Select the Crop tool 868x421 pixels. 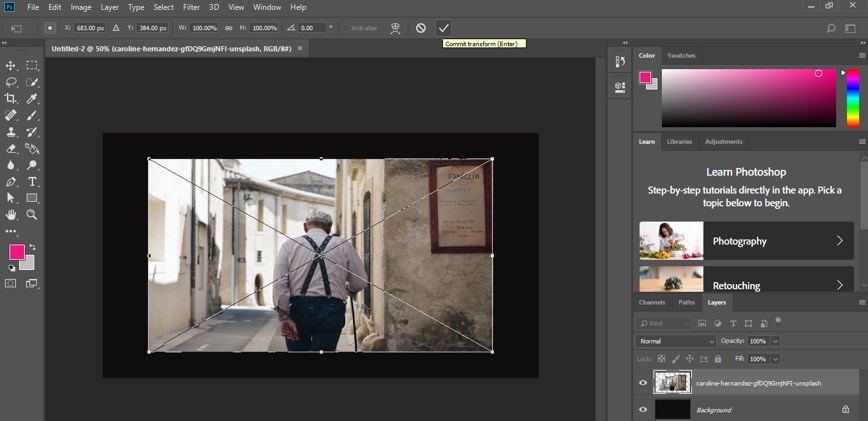[x=11, y=99]
